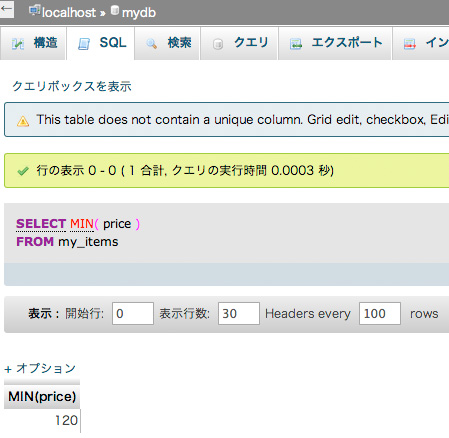Open the 検索 tab
The image size is (449, 438).
click(x=167, y=43)
